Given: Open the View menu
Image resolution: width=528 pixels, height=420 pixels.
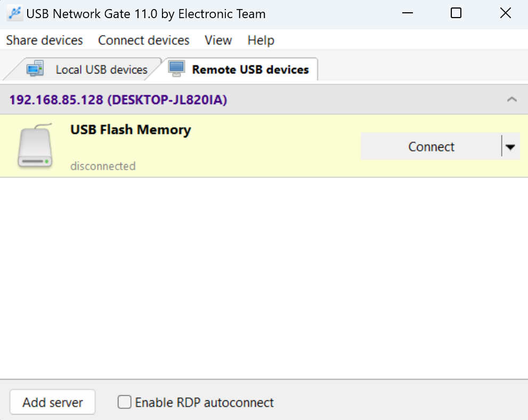Looking at the screenshot, I should click(218, 41).
